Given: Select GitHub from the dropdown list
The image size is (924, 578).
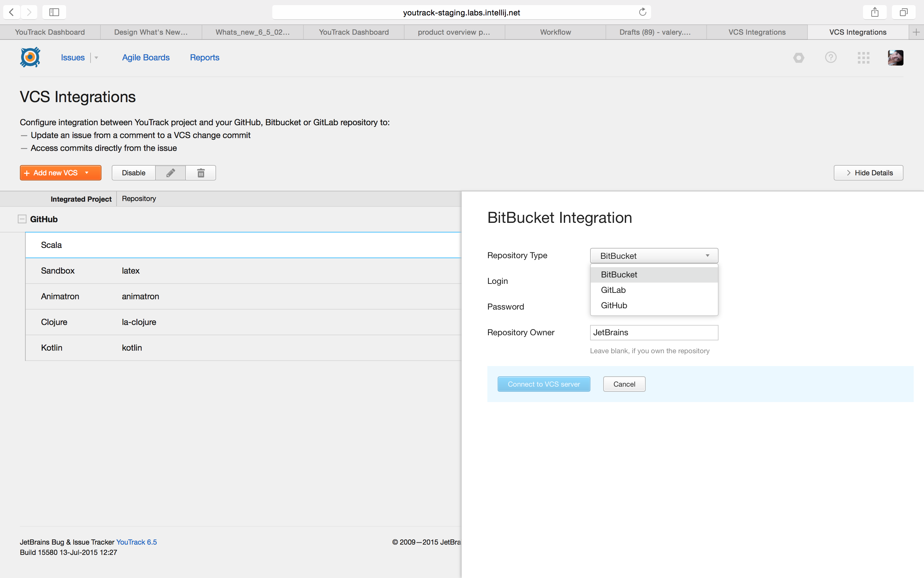Looking at the screenshot, I should pos(654,305).
